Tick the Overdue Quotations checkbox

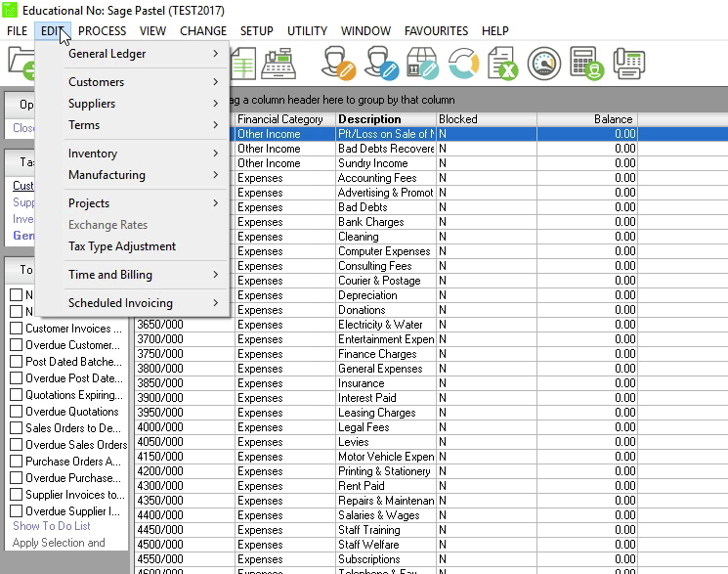point(16,412)
